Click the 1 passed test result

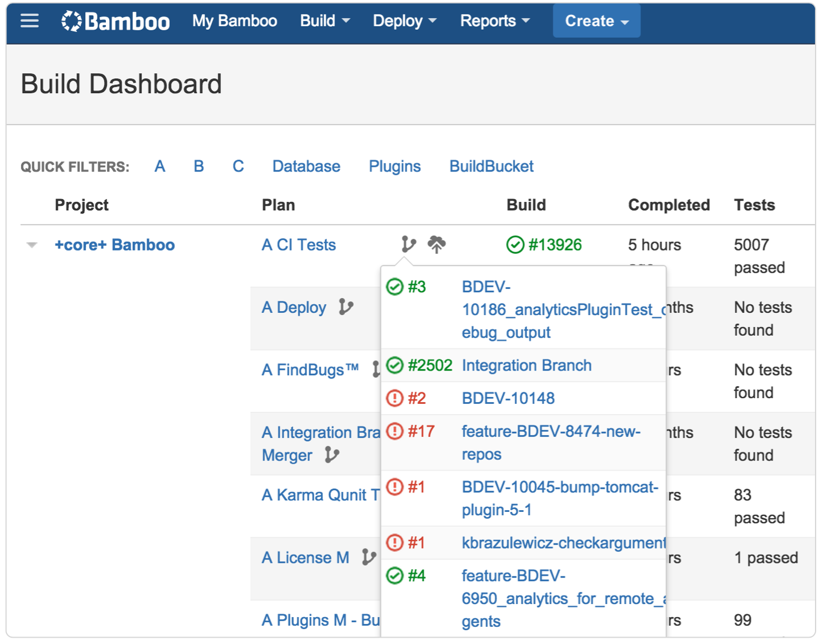pyautogui.click(x=766, y=557)
